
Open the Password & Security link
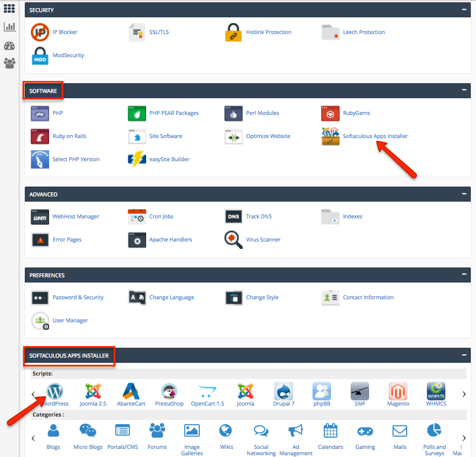click(78, 298)
